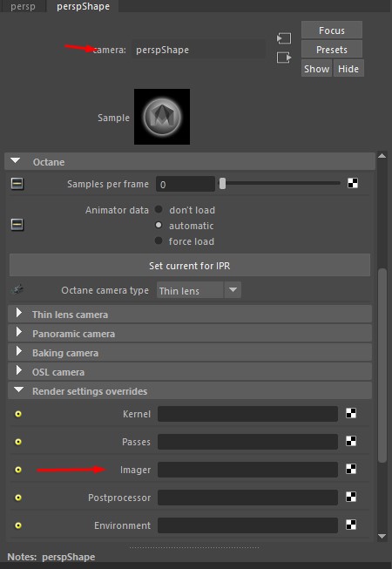392x569 pixels.
Task: Click the scrollbar down arrow
Action: (382, 536)
